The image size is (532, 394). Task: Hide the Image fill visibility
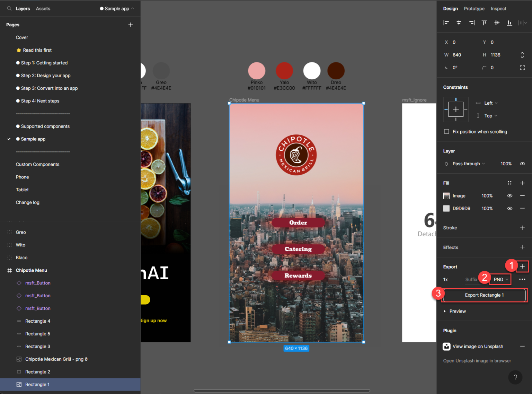(x=509, y=196)
